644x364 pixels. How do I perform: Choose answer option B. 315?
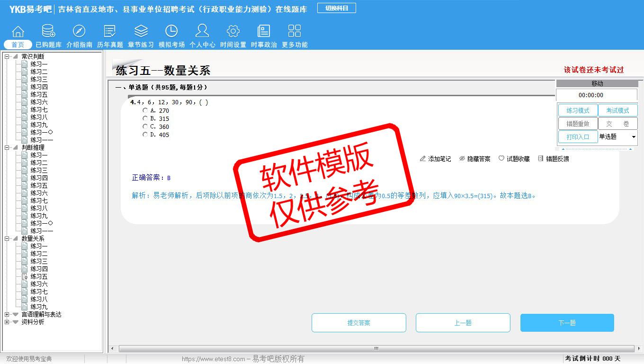(x=145, y=118)
